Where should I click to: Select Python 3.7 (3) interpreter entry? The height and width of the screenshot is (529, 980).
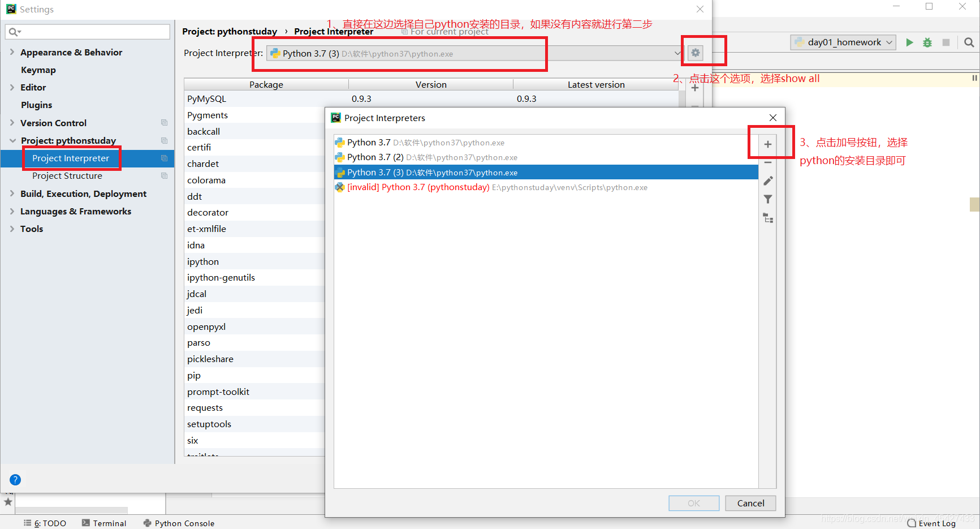pyautogui.click(x=546, y=173)
